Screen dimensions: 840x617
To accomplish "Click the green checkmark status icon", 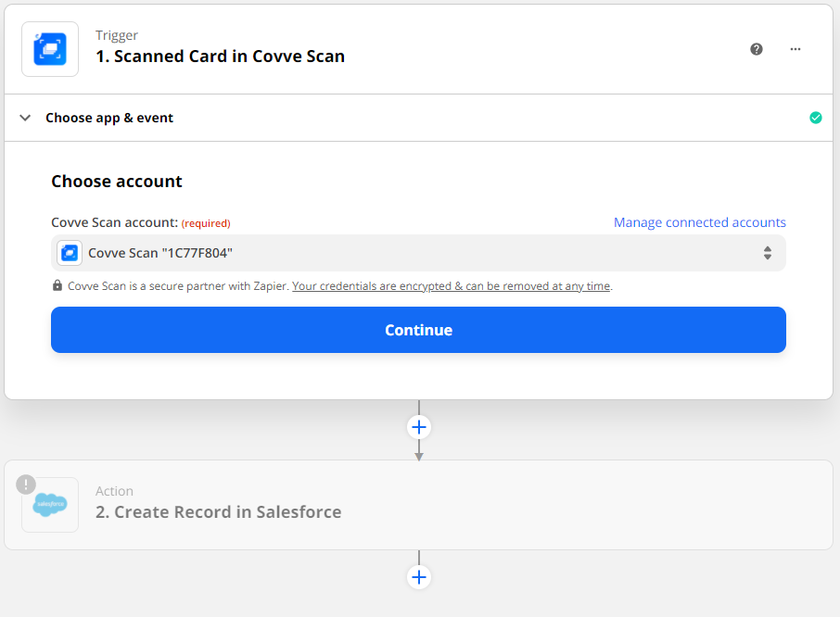I will (816, 118).
